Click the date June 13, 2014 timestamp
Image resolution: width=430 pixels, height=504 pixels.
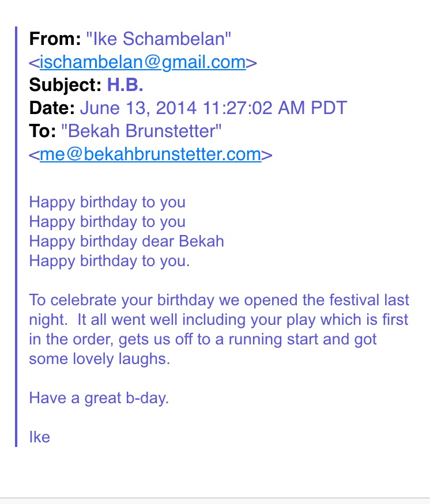[213, 108]
